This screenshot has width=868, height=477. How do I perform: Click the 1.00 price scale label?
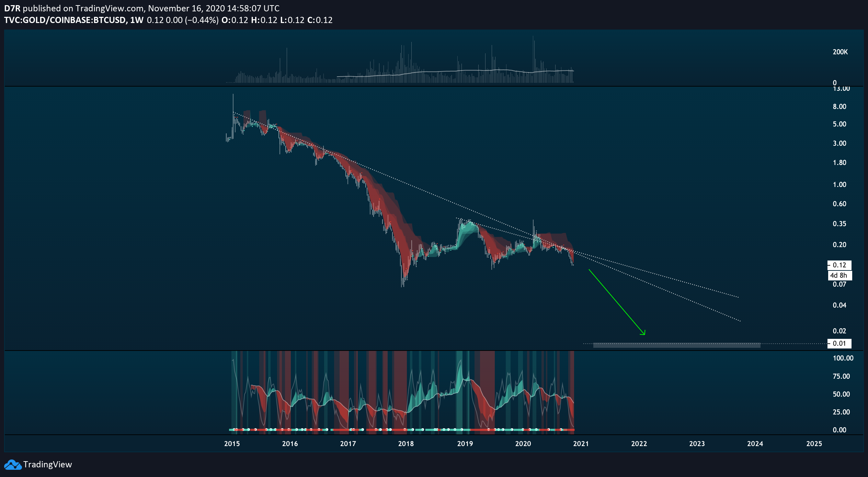coord(840,185)
